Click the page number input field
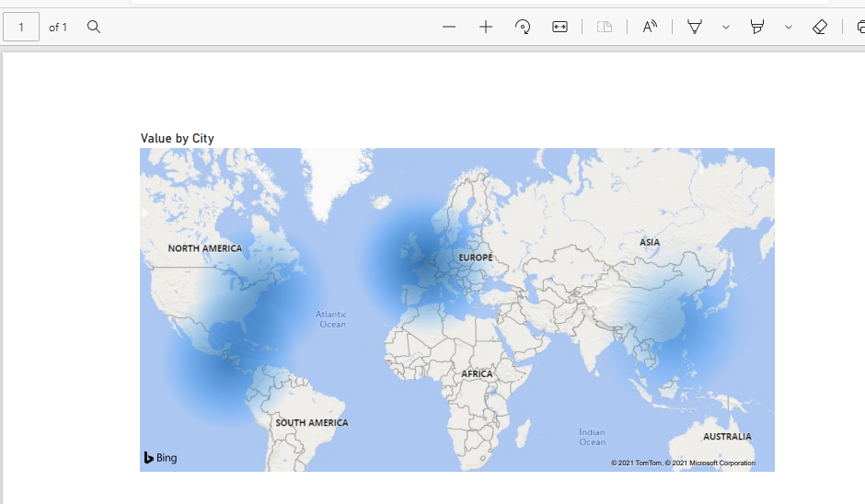 21,27
